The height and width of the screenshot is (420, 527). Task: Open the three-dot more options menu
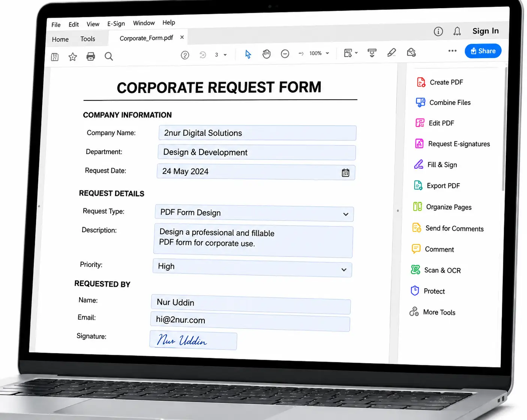[452, 51]
